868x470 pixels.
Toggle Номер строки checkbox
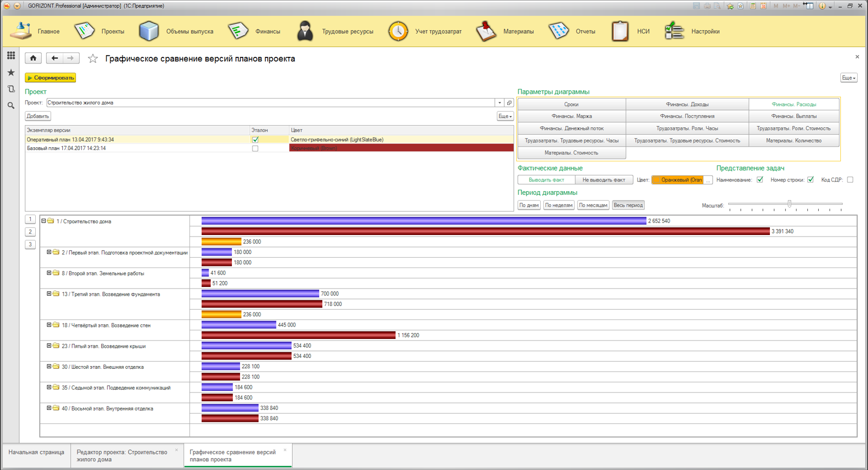tap(811, 180)
